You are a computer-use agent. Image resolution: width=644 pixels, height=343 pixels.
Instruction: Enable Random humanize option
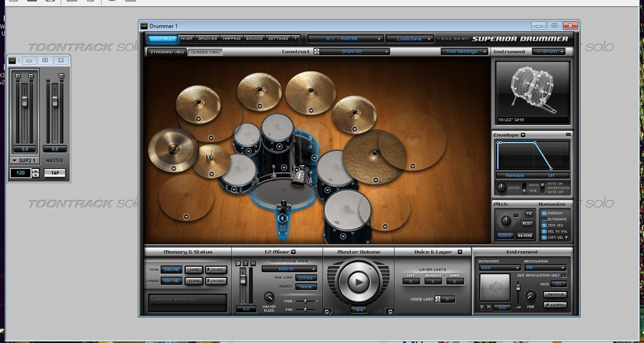[544, 213]
